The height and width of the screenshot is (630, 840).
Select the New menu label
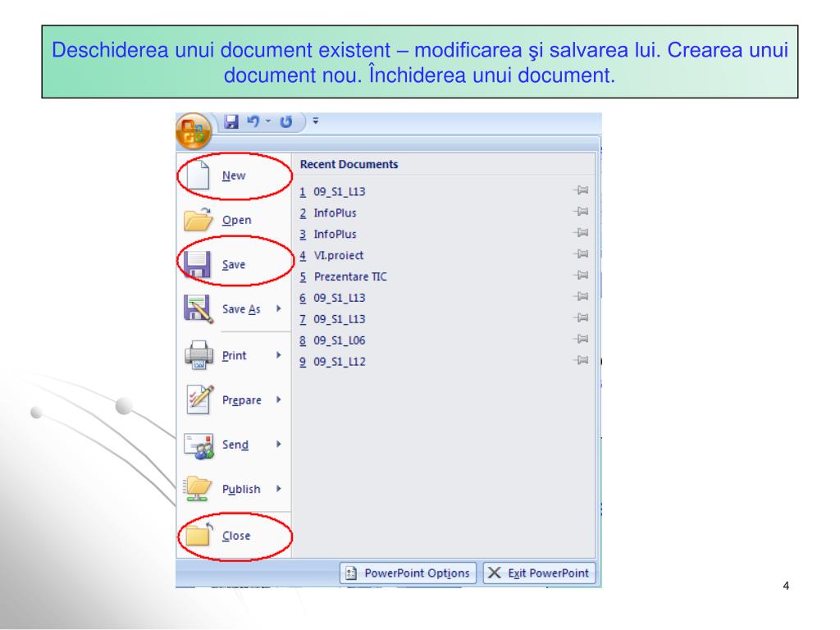point(234,176)
